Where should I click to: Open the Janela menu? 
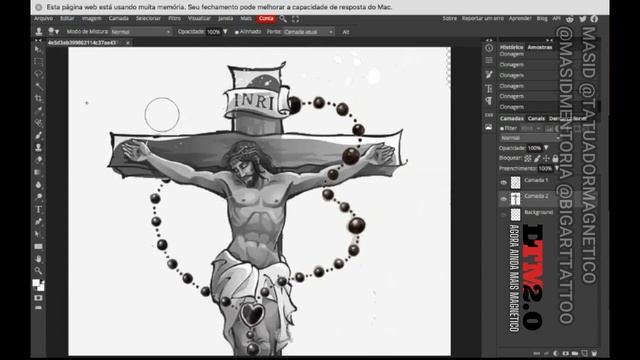226,19
